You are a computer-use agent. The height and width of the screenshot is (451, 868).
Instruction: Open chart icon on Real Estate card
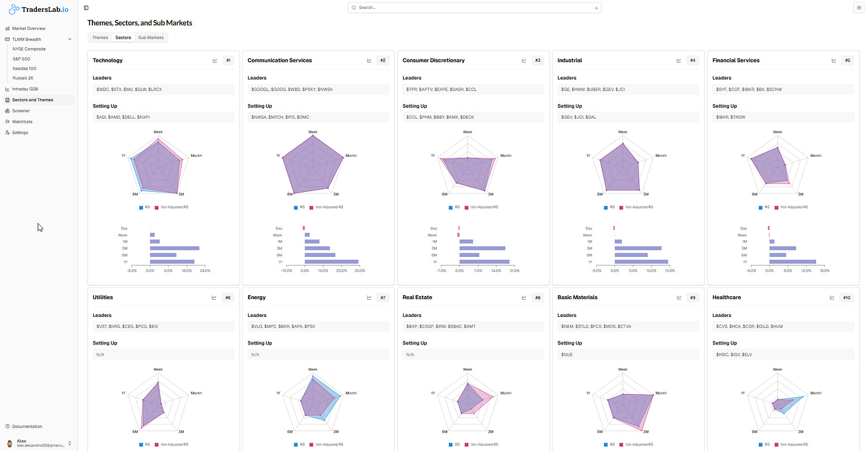(524, 297)
